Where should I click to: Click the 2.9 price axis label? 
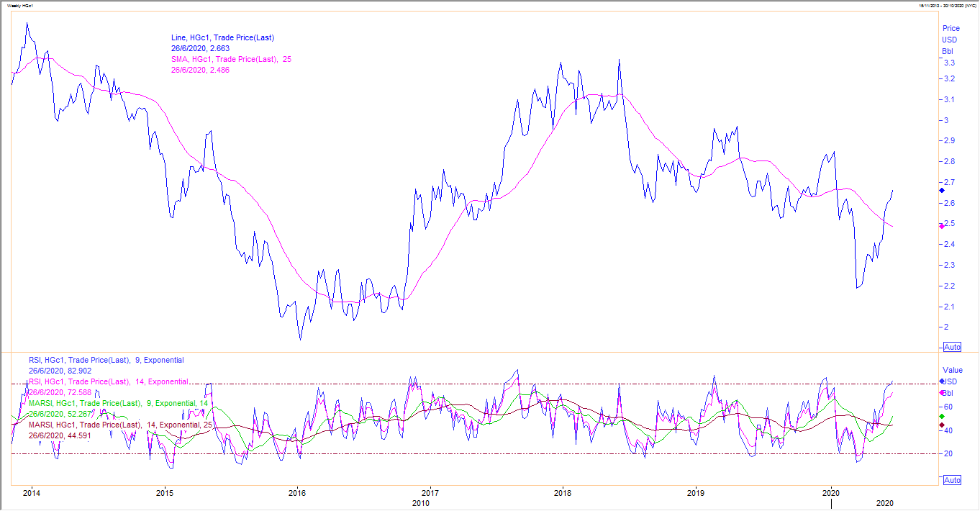[x=949, y=141]
